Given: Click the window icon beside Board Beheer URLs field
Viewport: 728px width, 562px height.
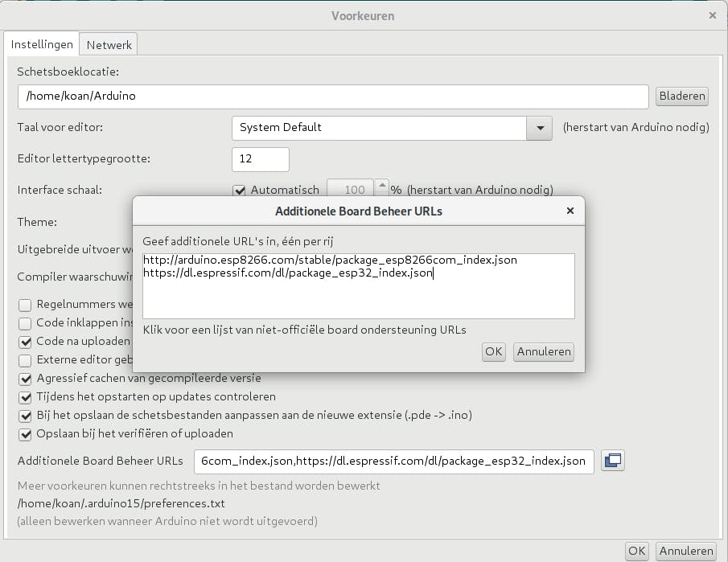Looking at the screenshot, I should 613,461.
